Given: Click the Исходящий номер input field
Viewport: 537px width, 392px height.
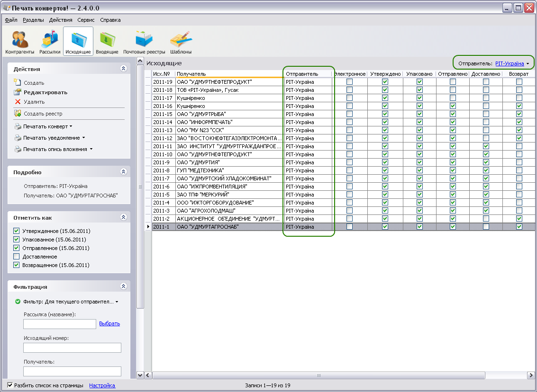Looking at the screenshot, I should (72, 348).
